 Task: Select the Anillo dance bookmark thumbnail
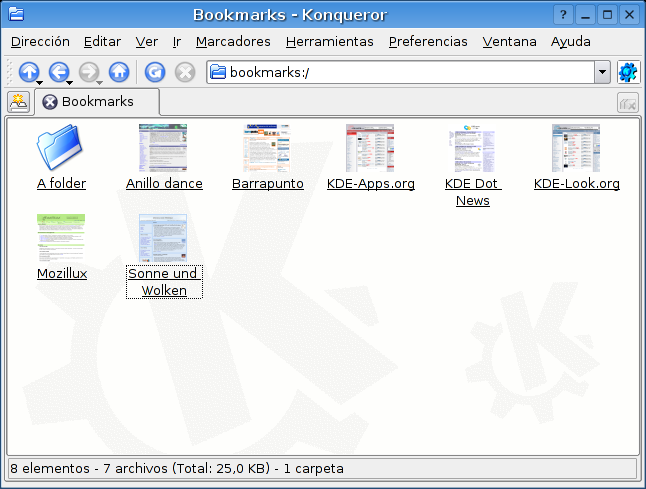[x=163, y=147]
